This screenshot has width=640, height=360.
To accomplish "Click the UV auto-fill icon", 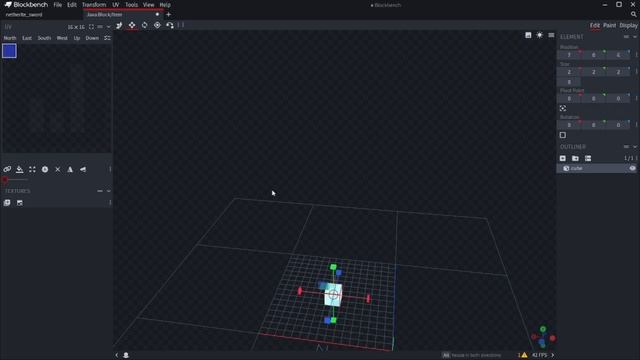I will (20, 169).
